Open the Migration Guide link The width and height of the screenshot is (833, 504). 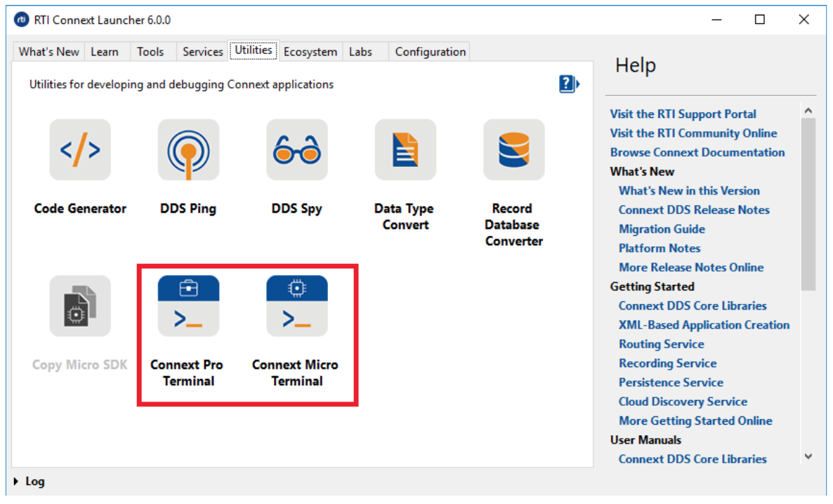662,229
